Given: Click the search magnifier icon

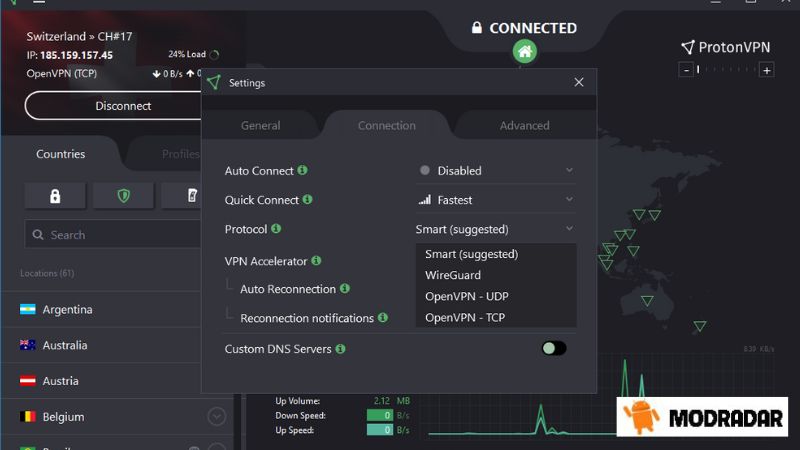Looking at the screenshot, I should [38, 235].
